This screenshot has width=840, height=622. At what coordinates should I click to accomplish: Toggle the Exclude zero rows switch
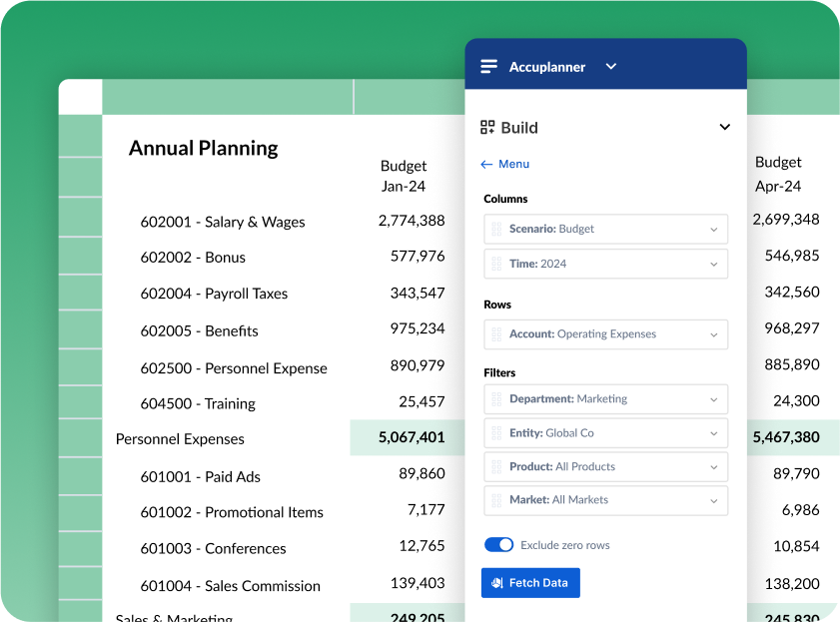coord(498,545)
